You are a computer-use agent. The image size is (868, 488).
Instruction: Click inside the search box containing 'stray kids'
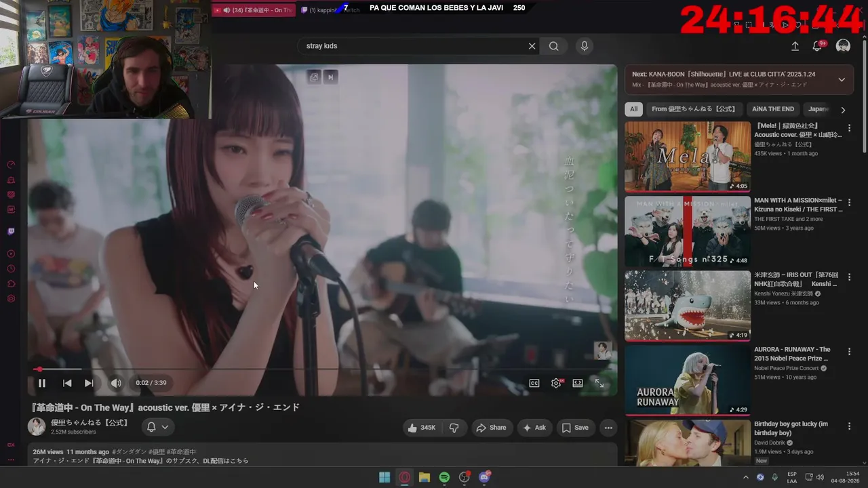point(414,46)
